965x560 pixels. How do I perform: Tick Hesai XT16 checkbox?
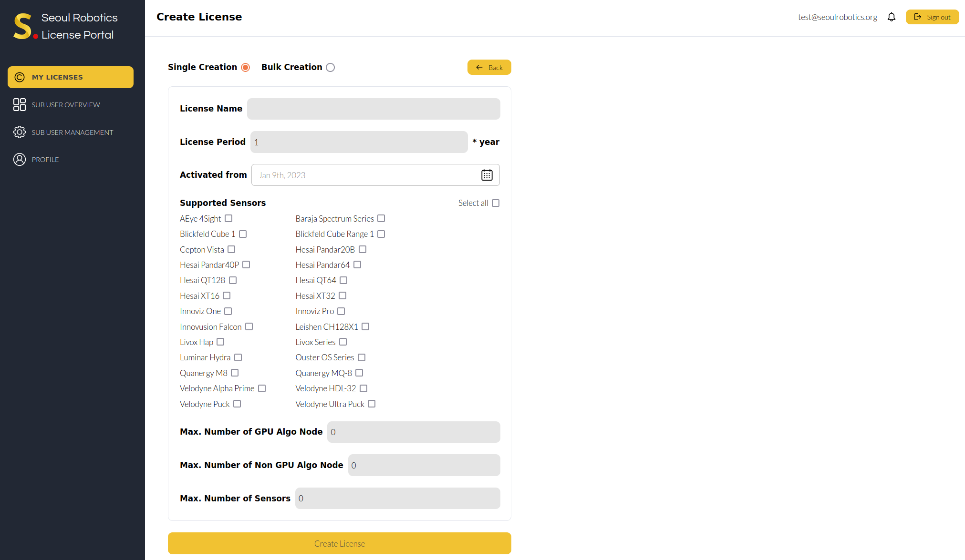coord(227,295)
